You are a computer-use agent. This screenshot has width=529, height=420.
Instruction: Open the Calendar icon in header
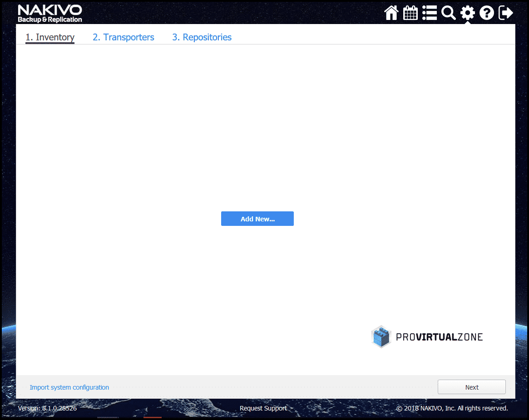pyautogui.click(x=410, y=13)
